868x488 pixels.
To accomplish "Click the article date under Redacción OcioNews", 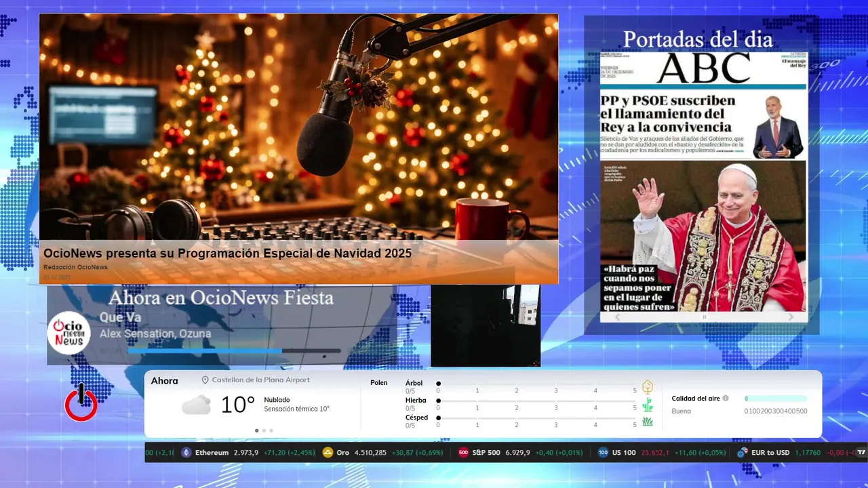I will 57,277.
